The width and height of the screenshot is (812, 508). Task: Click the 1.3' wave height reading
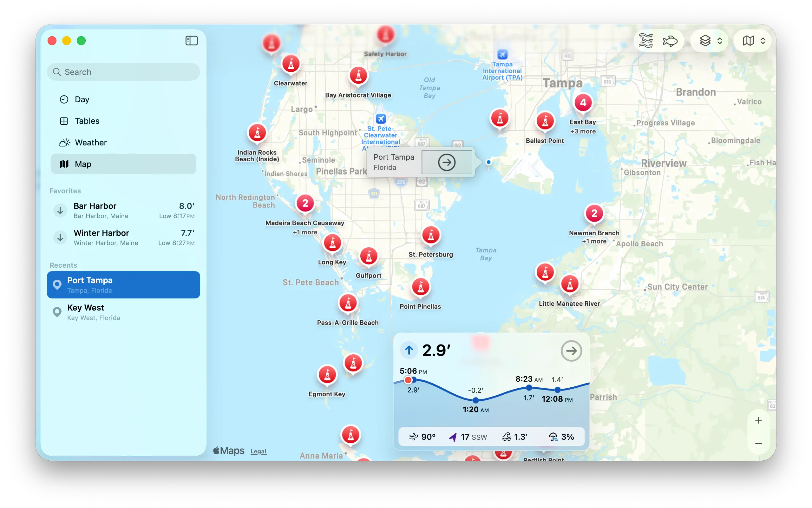515,437
